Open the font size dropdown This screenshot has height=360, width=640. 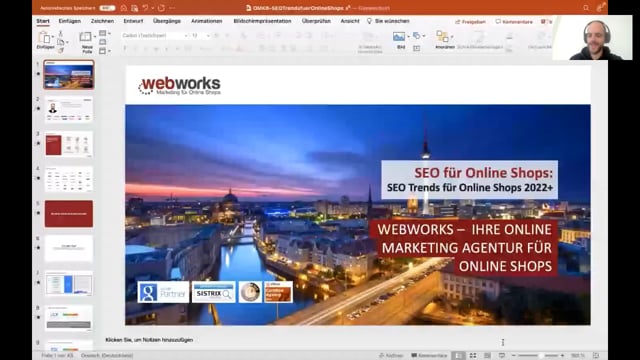point(200,36)
